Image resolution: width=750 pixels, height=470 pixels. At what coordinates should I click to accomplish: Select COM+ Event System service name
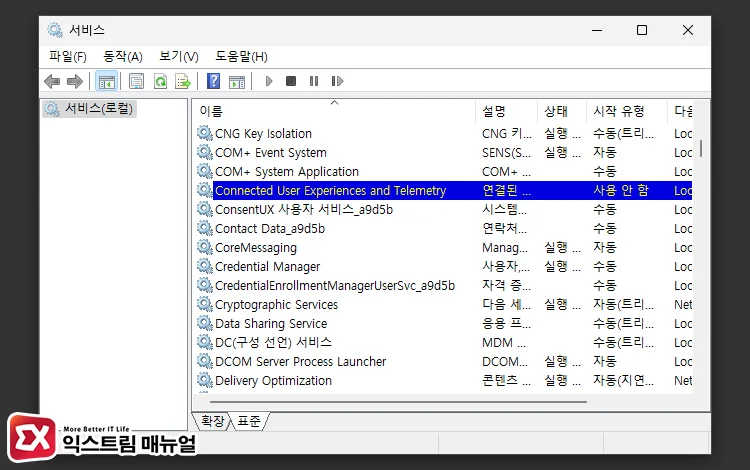click(x=271, y=153)
